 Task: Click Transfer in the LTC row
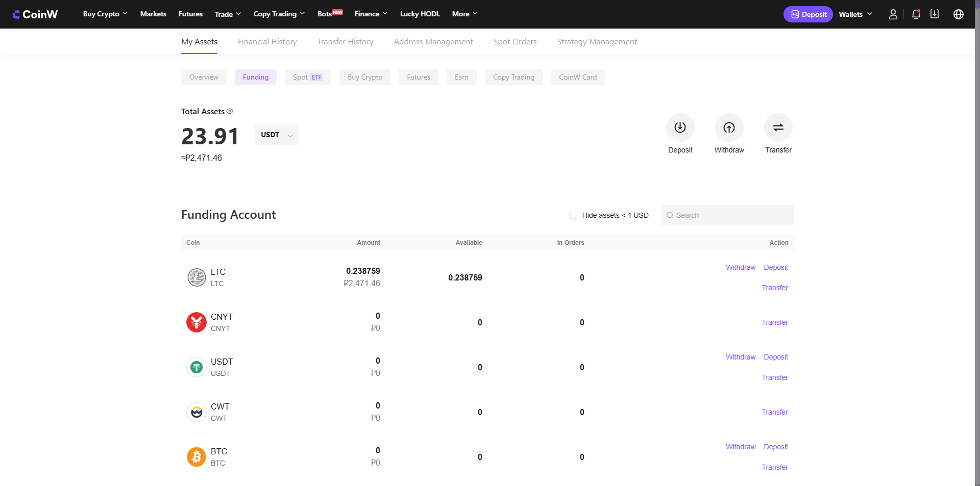775,288
